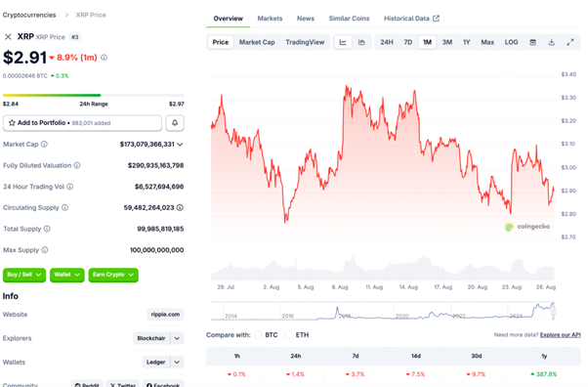588x387 pixels.
Task: Switch to the Markets tab
Action: point(270,19)
